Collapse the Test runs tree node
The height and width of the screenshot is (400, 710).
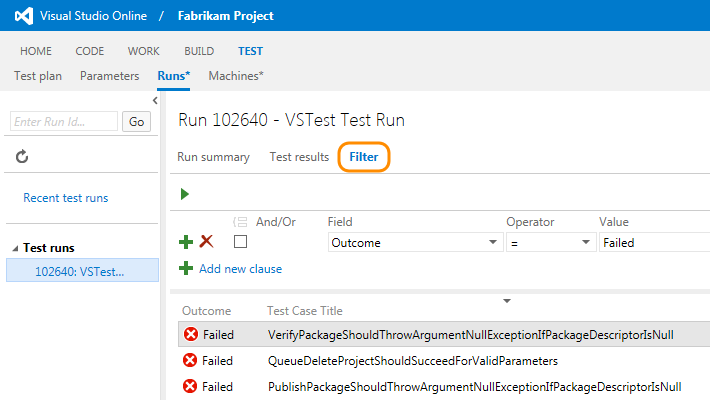coord(15,248)
